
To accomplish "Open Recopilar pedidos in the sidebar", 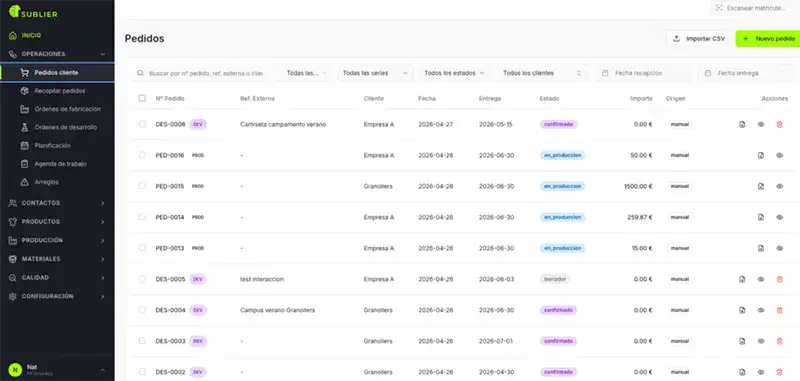I will point(57,91).
